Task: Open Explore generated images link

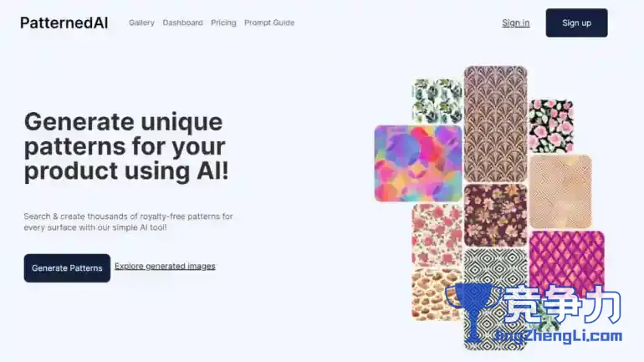Action: click(165, 266)
